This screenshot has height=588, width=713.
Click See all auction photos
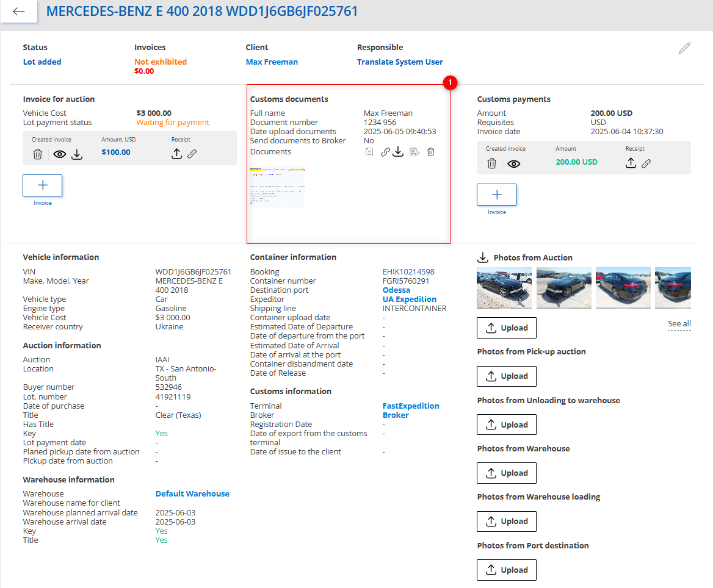tap(679, 323)
